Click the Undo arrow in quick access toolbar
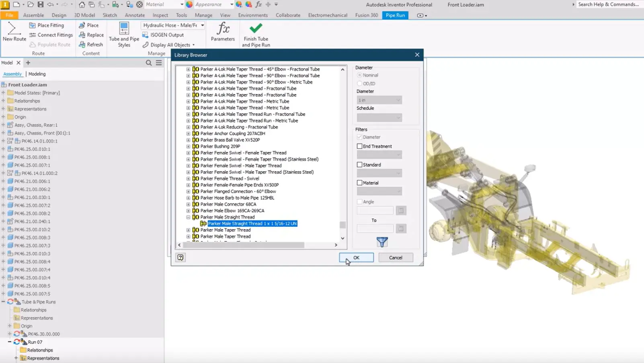Viewport: 644px width, 363px height. click(50, 4)
